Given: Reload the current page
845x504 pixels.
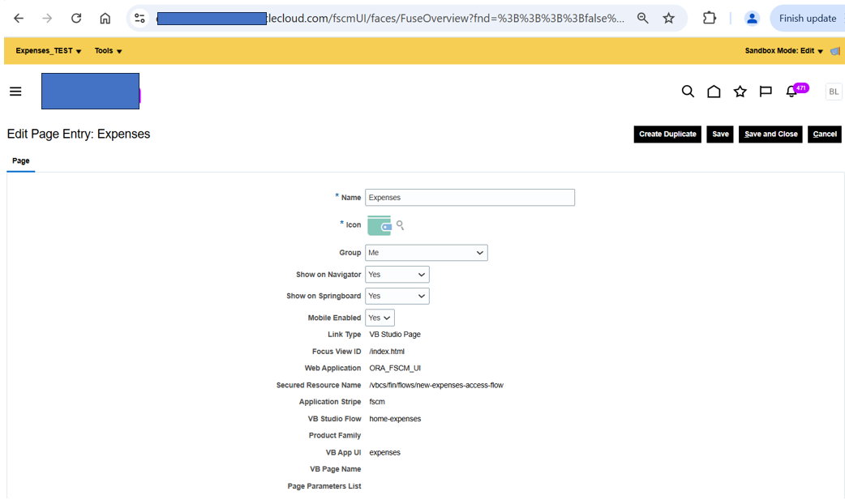Looking at the screenshot, I should (76, 19).
